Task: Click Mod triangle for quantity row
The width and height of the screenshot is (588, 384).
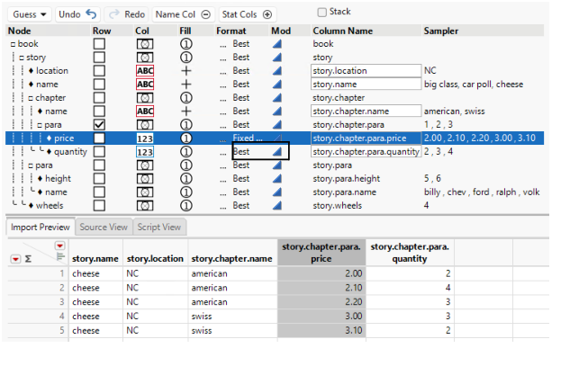Action: click(x=277, y=152)
